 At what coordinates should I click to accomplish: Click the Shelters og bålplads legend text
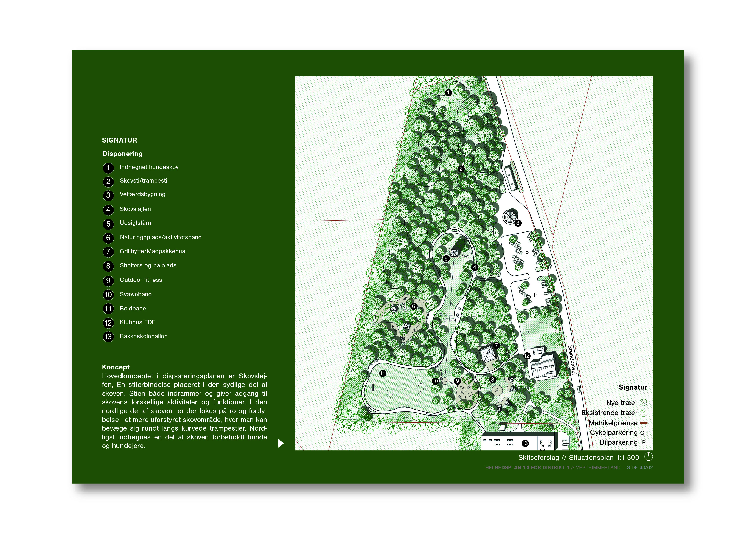pyautogui.click(x=148, y=265)
